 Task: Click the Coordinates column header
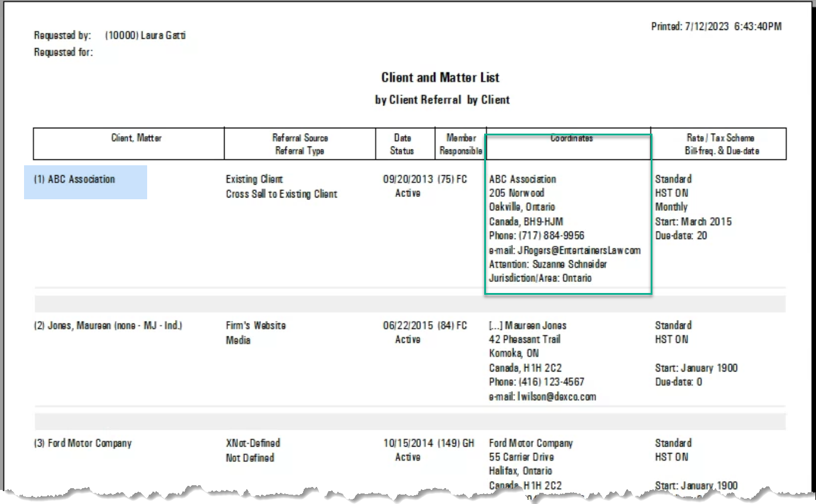click(572, 138)
